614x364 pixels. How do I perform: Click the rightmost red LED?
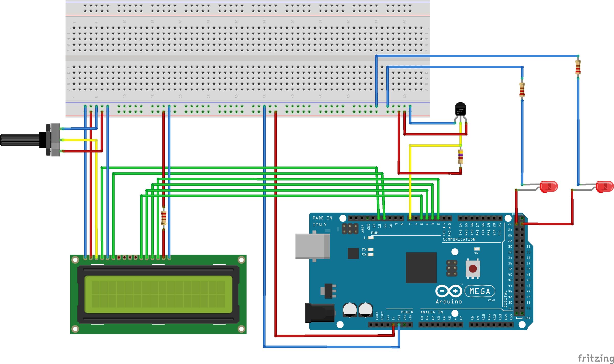click(605, 186)
